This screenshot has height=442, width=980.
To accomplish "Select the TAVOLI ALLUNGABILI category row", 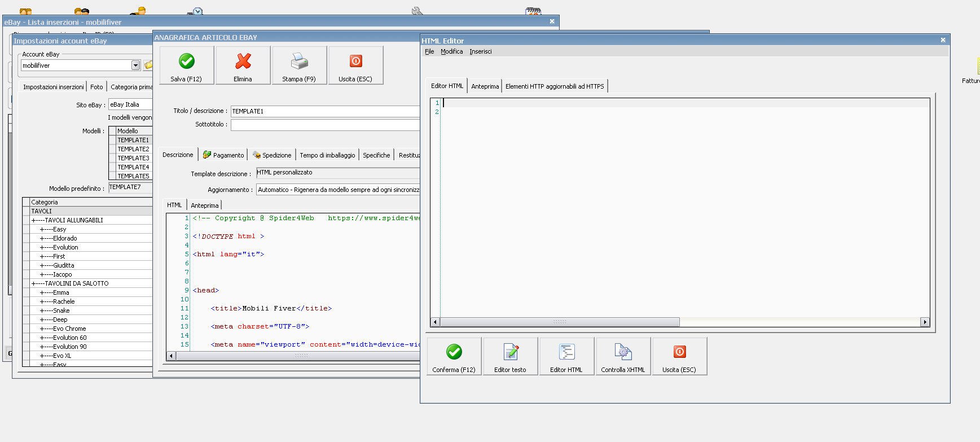I will 91,220.
